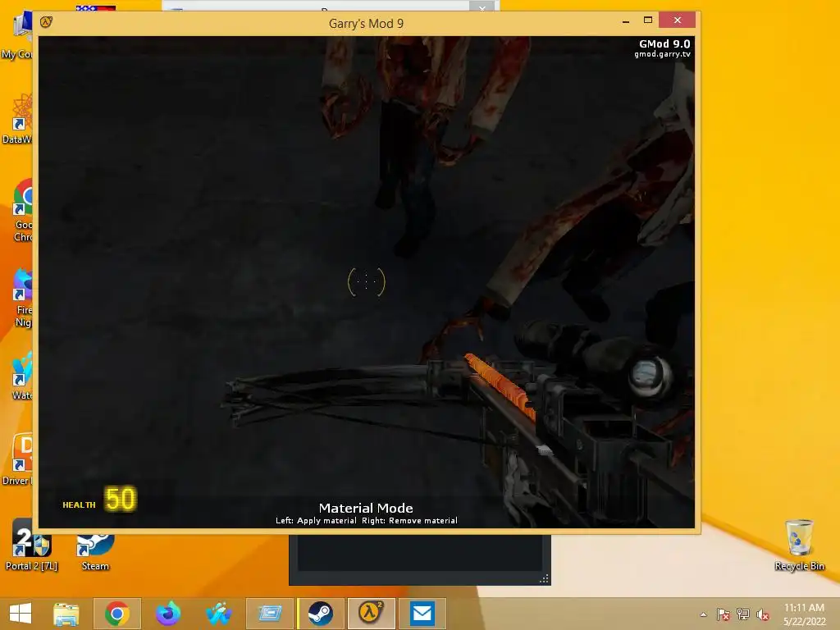
Task: Launch Google Chrome from the taskbar
Action: click(117, 614)
